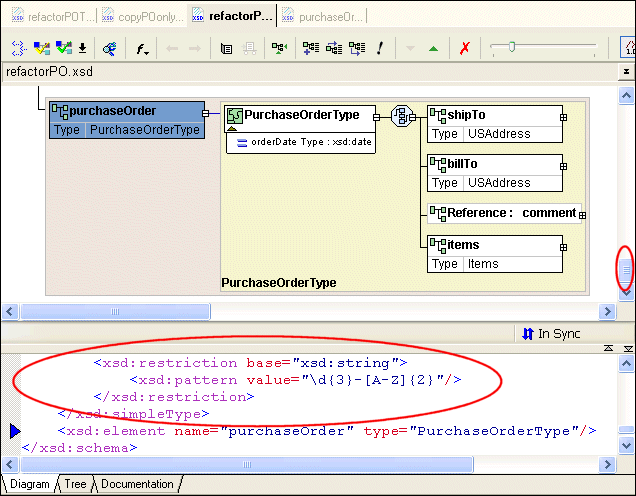
Task: Click the function f toolbar icon
Action: point(143,48)
